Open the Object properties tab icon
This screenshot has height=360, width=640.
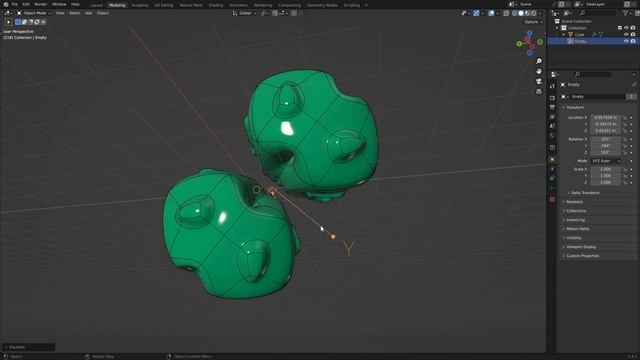[552, 159]
